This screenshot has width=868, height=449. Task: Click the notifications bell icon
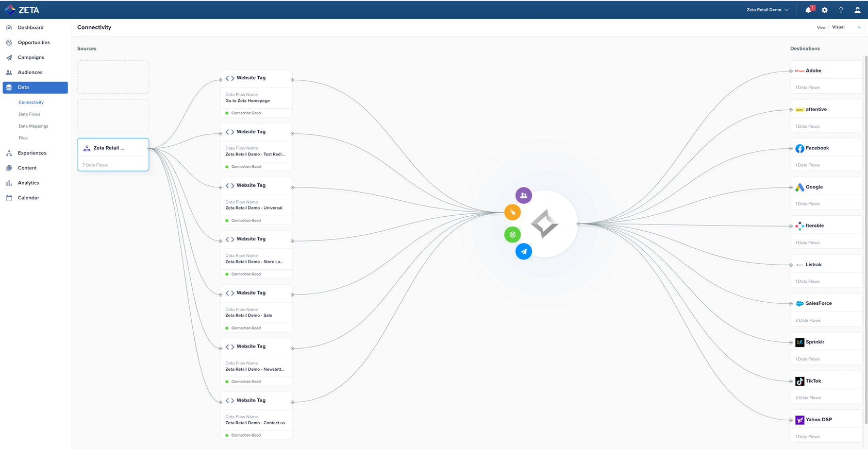coord(808,10)
